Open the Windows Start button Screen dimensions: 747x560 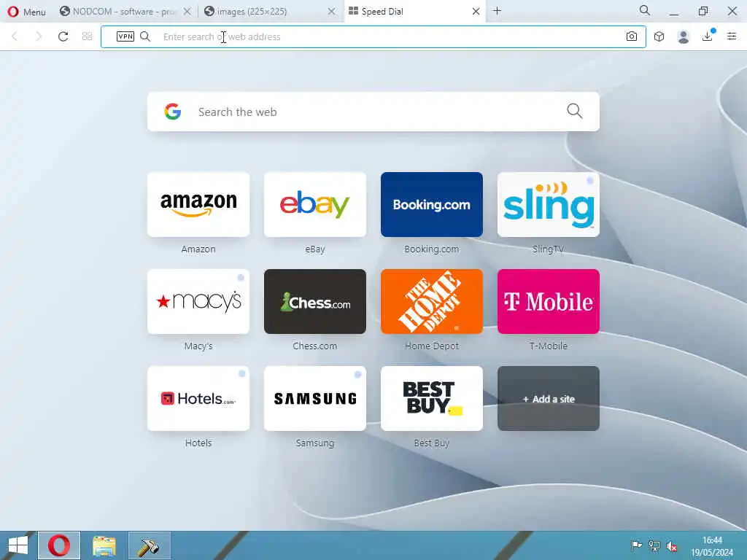click(18, 545)
